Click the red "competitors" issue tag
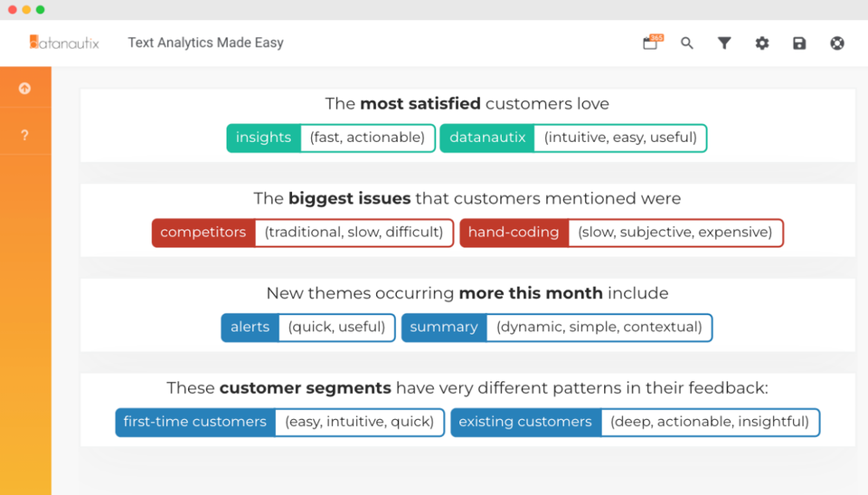Viewport: 868px width, 495px height. (x=203, y=233)
